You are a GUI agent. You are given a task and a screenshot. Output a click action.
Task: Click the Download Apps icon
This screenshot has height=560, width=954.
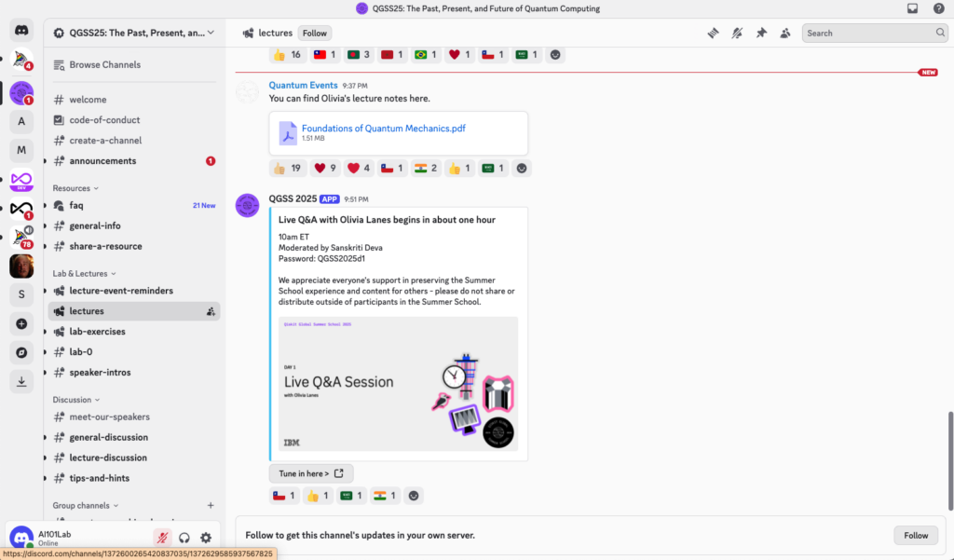(x=21, y=382)
